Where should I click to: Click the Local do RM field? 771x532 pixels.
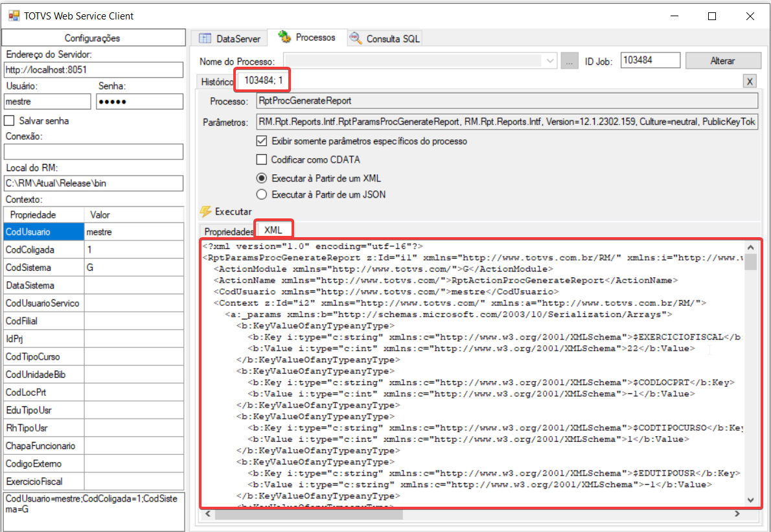[93, 183]
